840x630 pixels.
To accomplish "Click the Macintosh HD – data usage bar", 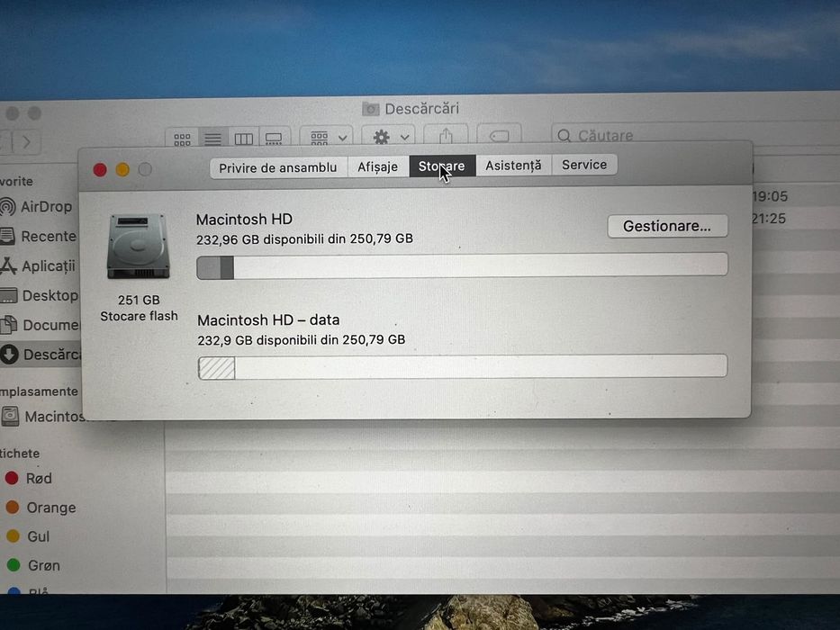I will pos(462,367).
